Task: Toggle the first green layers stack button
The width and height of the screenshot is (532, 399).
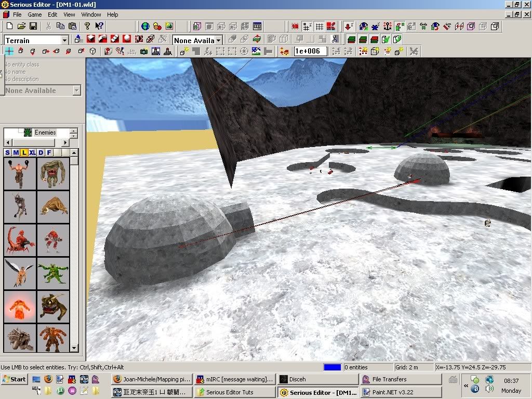Action: coord(351,39)
